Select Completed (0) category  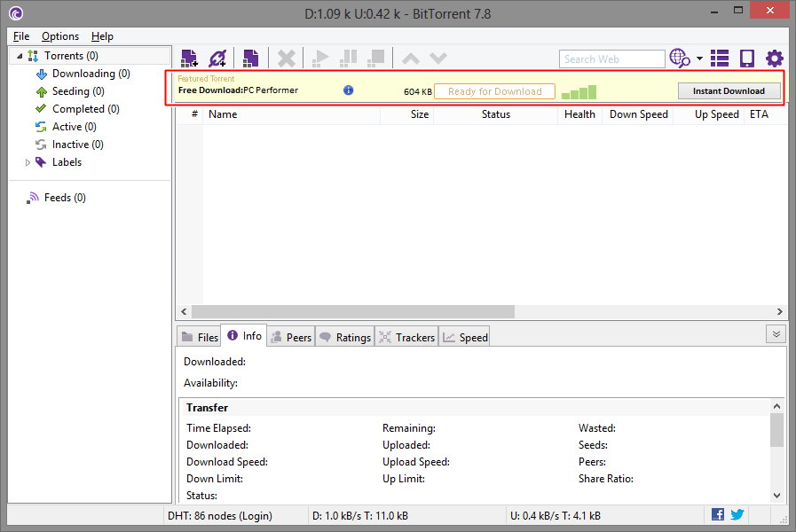click(x=86, y=109)
